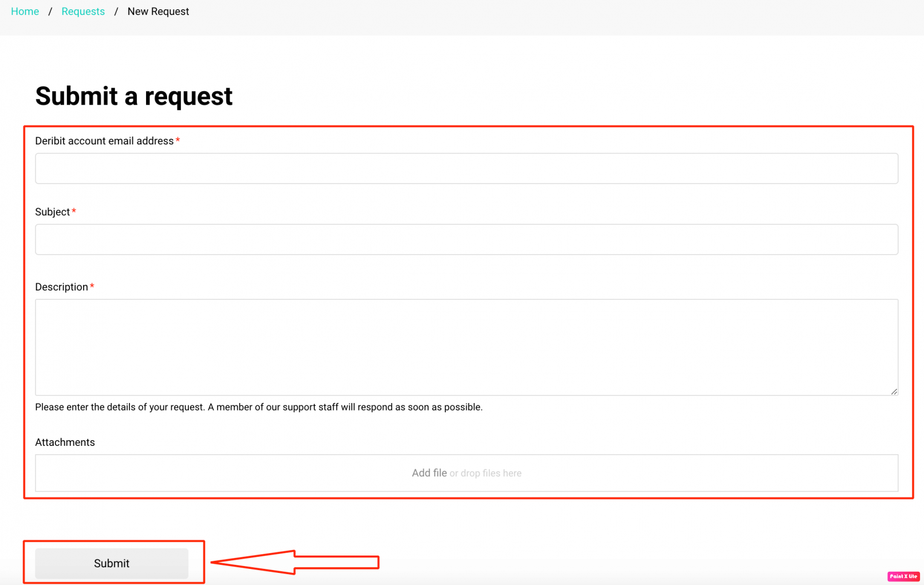The width and height of the screenshot is (924, 585).
Task: Click the Home breadcrumb link
Action: (25, 12)
